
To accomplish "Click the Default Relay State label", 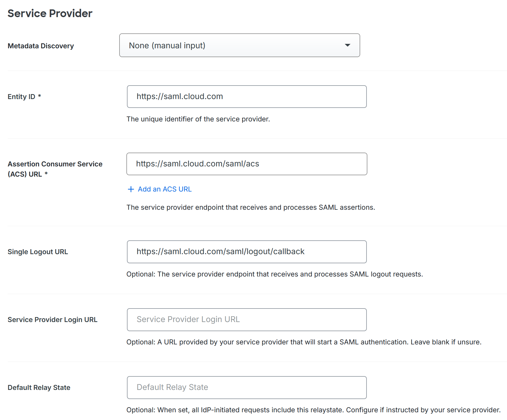I will [x=39, y=387].
